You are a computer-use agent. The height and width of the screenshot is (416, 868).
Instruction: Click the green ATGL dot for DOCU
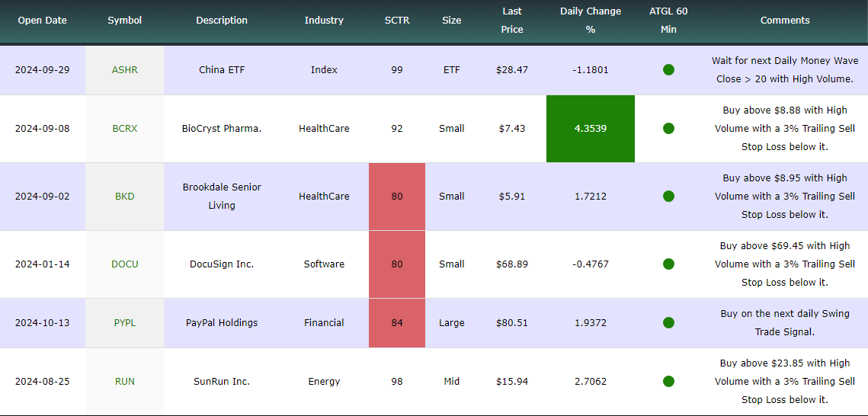click(668, 264)
